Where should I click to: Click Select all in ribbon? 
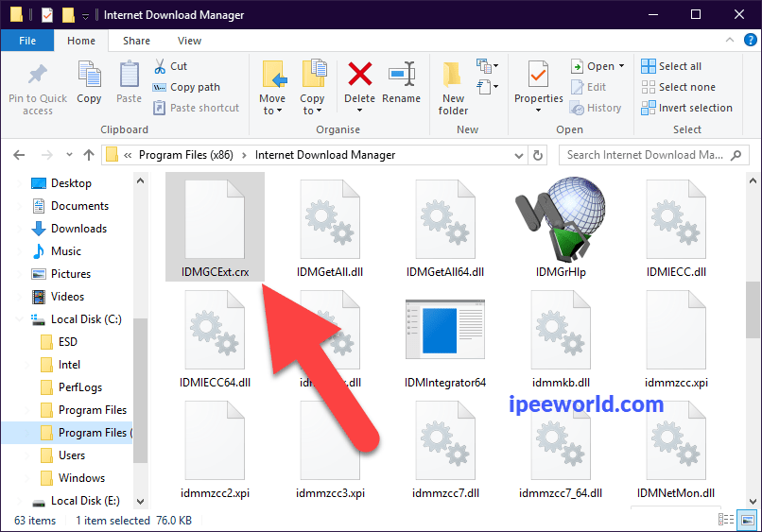[671, 66]
